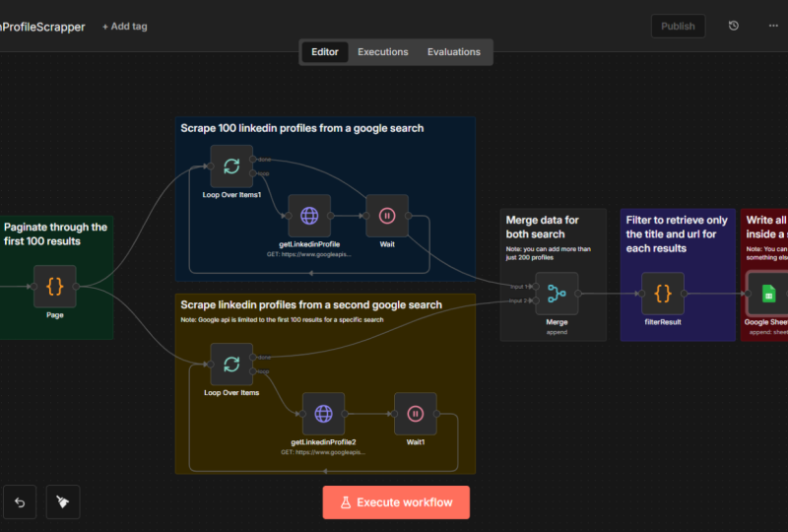Open the getLinkedinProfile HTTP request node
Screen dimensions: 788x532
point(309,216)
